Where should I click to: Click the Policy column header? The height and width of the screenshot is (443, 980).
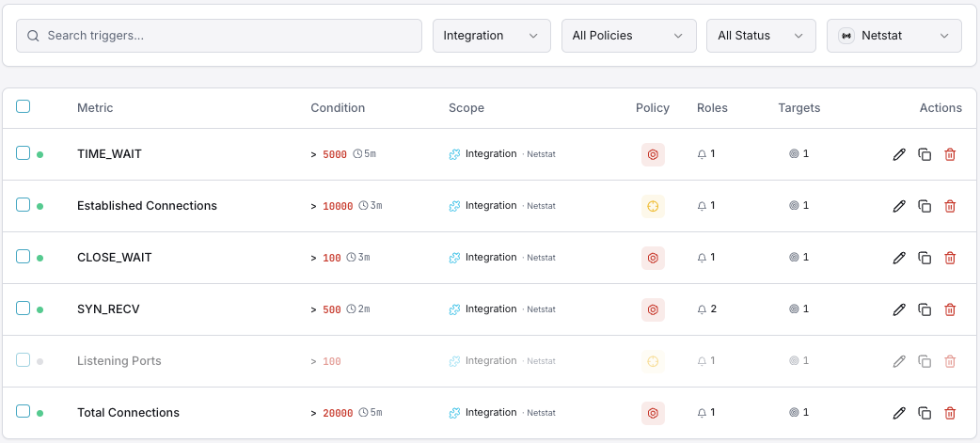pyautogui.click(x=653, y=108)
